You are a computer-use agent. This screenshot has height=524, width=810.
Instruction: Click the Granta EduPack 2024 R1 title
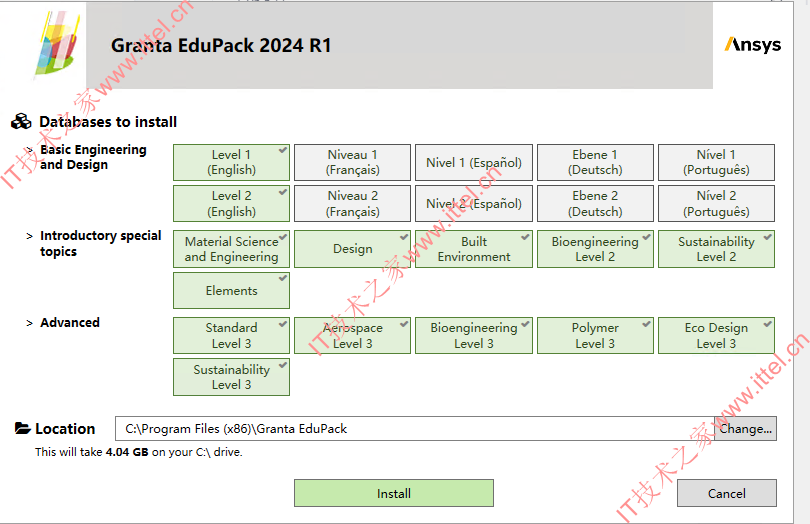click(x=221, y=45)
